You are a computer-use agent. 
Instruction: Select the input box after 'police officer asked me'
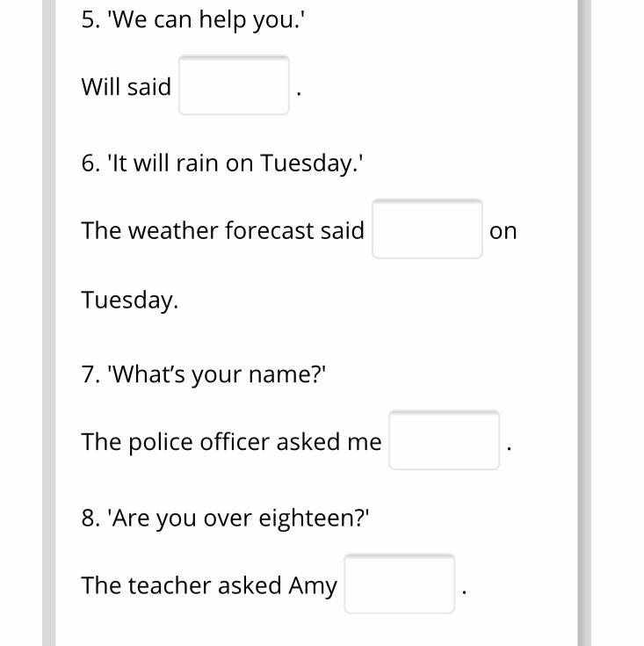click(444, 440)
